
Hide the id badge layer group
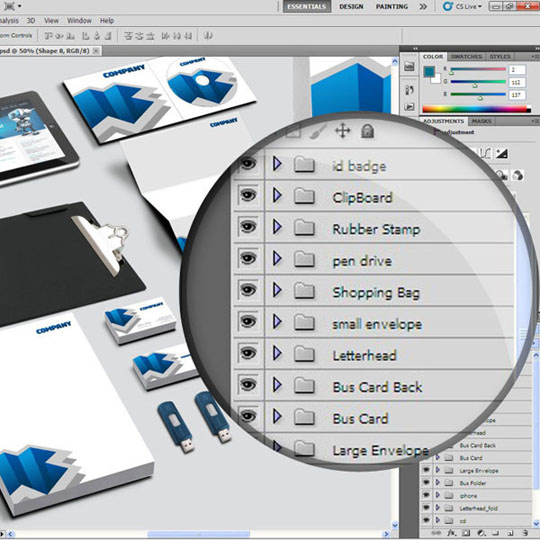(x=248, y=164)
